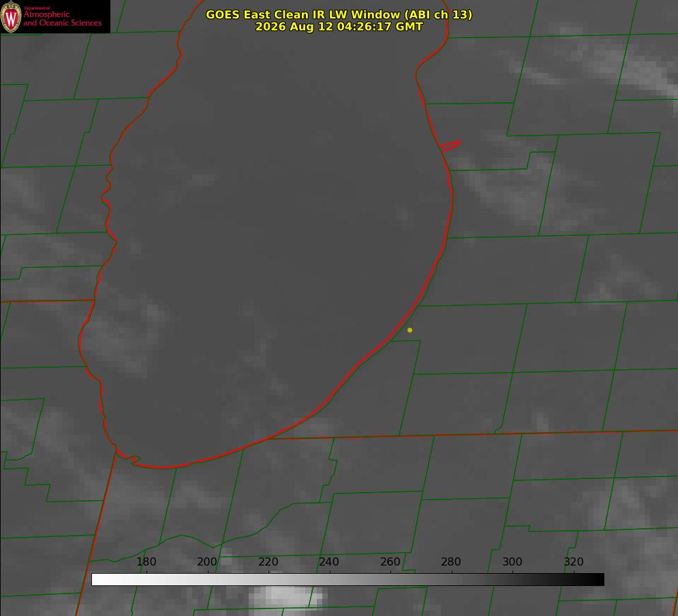Click the Atmospheric and Oceanic Sciences text

[62, 18]
